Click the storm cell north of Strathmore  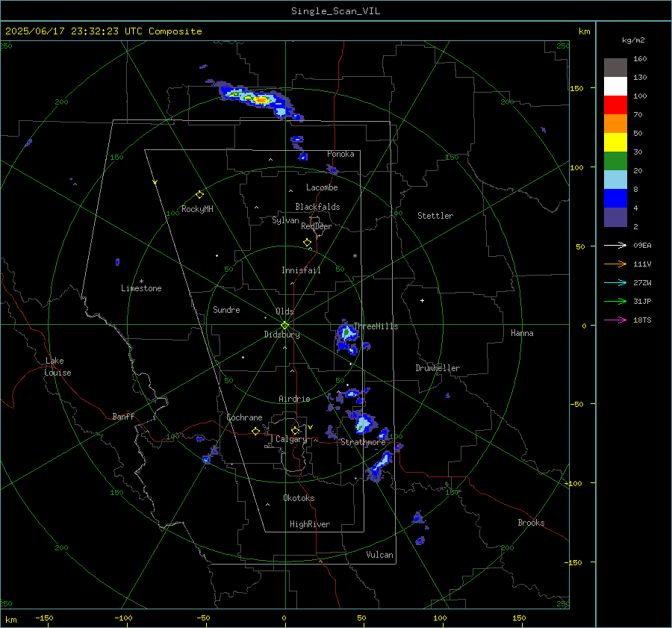coord(364,423)
